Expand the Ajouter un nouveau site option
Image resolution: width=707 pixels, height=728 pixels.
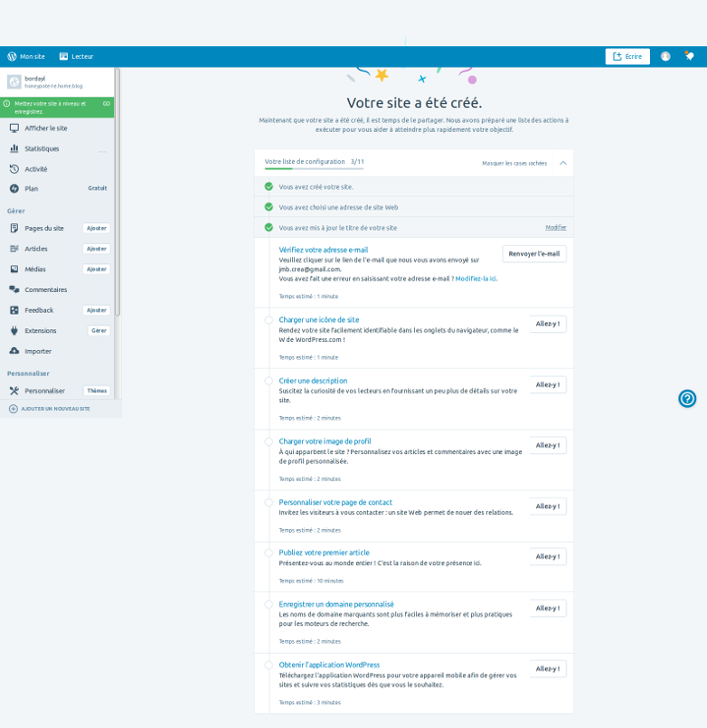click(56, 408)
